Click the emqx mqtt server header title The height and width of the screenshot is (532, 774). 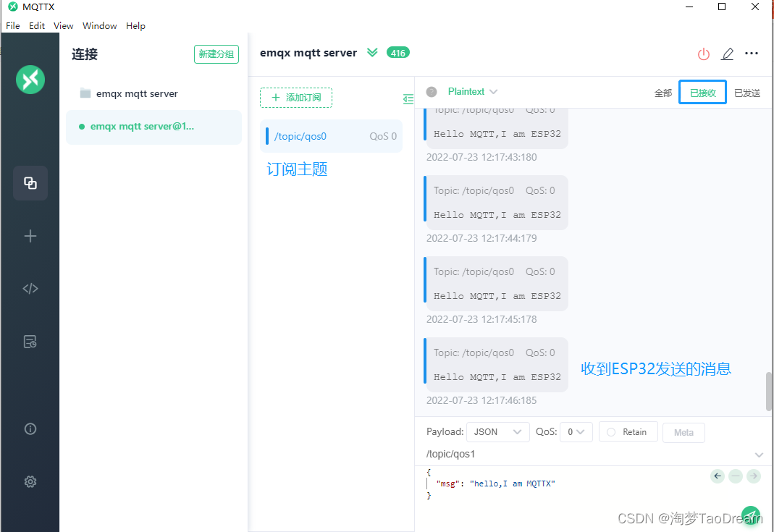pos(308,53)
